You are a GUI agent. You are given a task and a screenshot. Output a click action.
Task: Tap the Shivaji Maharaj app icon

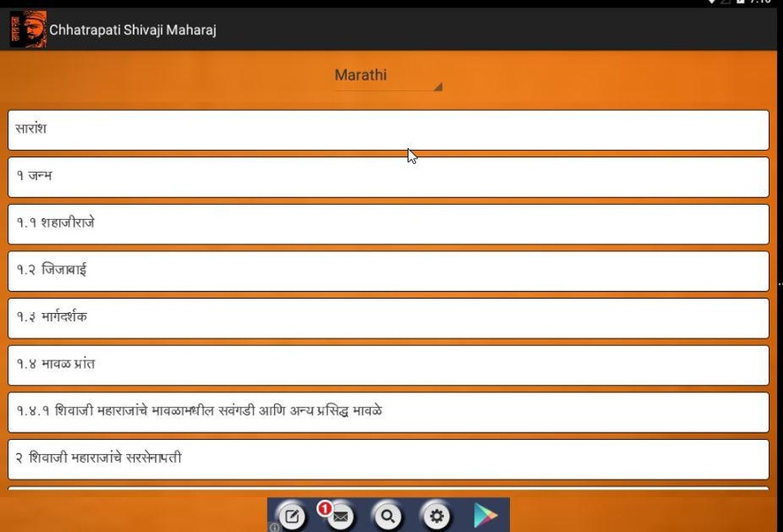tap(28, 29)
